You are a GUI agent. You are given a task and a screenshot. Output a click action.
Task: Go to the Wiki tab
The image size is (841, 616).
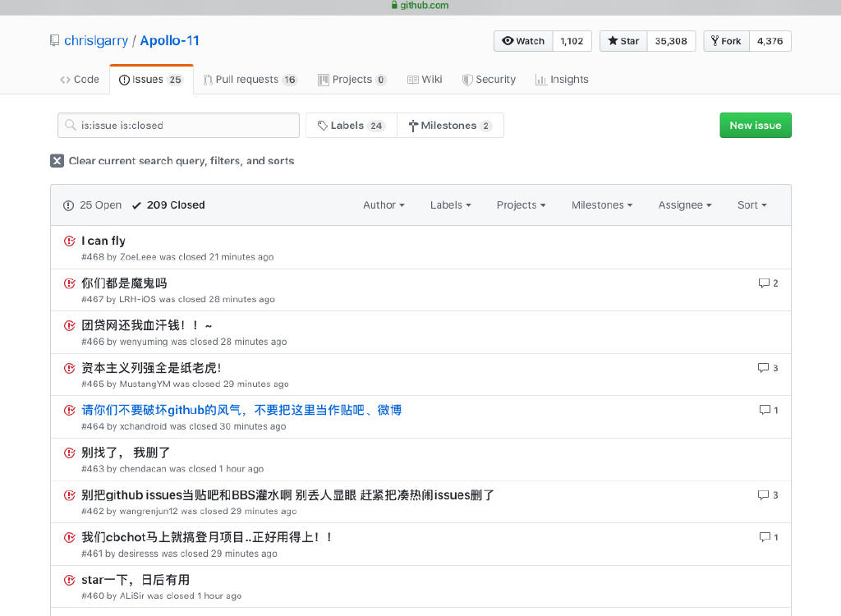[x=425, y=80]
